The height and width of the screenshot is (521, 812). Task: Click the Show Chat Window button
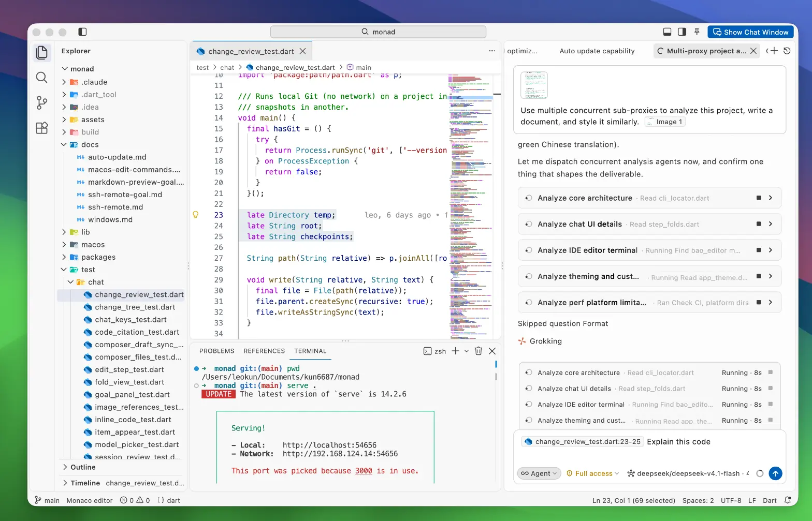click(x=750, y=32)
